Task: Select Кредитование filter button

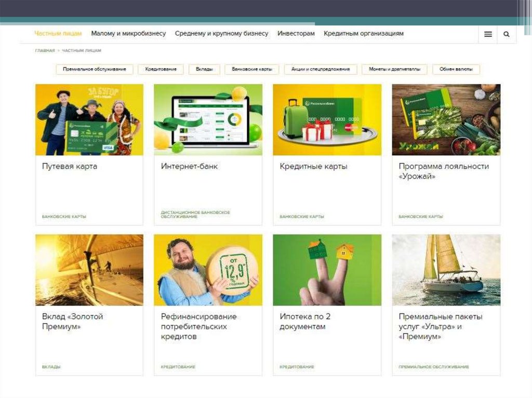Action: pyautogui.click(x=161, y=69)
